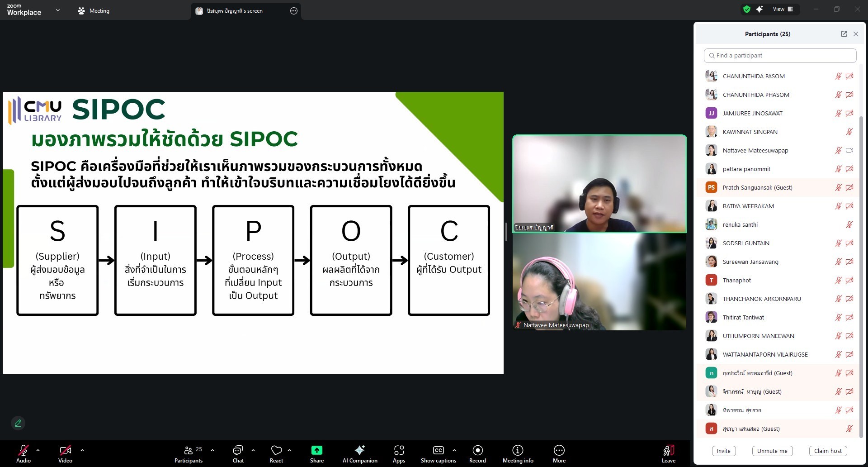Expand audio options arrow next to Audio
This screenshot has width=868, height=467.
[x=38, y=450]
